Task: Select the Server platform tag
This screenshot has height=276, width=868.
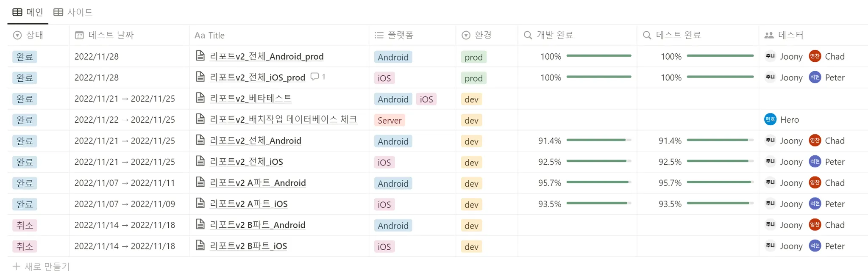Action: (389, 120)
